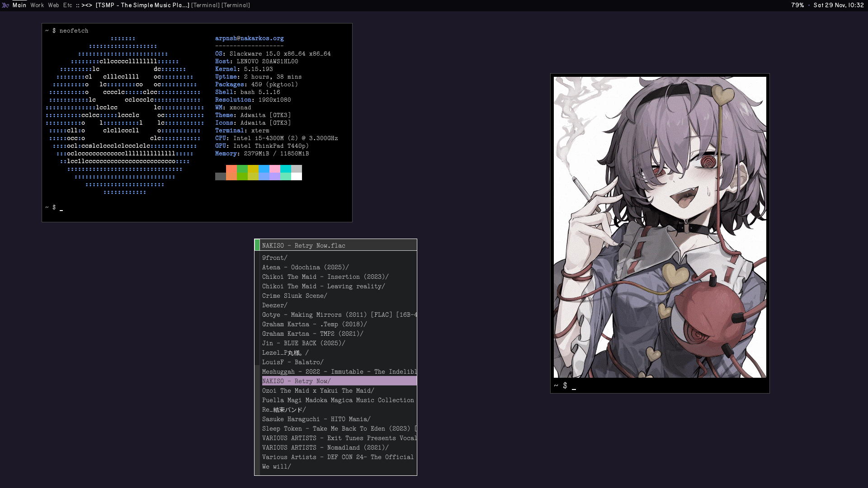The width and height of the screenshot is (868, 488).
Task: Click the battery percentage indicator
Action: click(797, 5)
